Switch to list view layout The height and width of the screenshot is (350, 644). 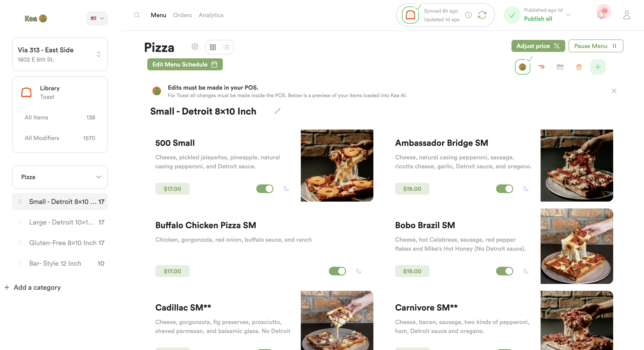[227, 47]
